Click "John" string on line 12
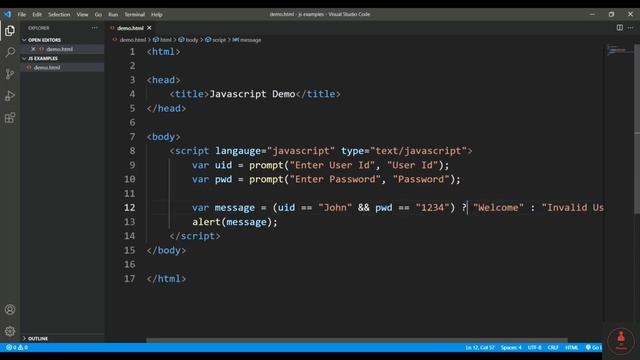Image resolution: width=640 pixels, height=360 pixels. [x=335, y=207]
